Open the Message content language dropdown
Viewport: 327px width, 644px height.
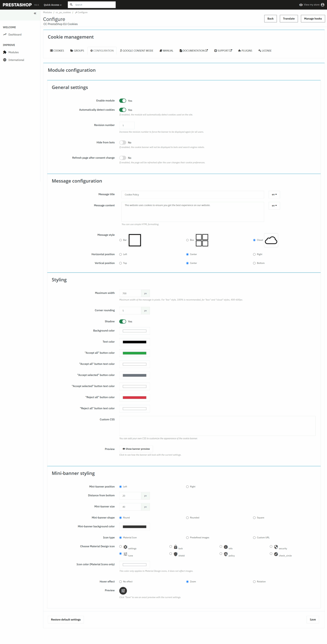pyautogui.click(x=274, y=206)
